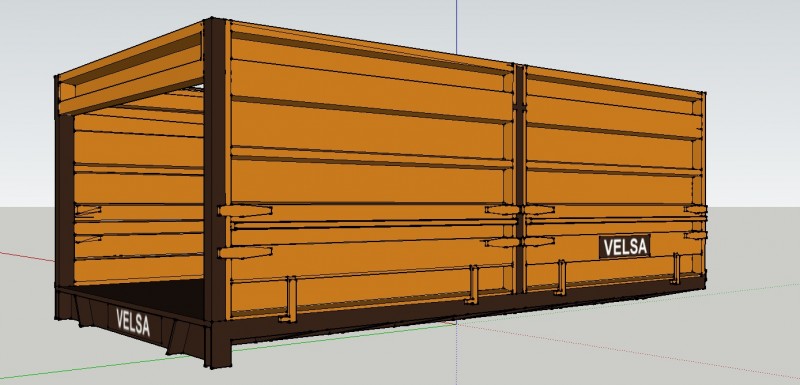This screenshot has width=800, height=385.
Task: Select the upper hinge bracket beside the front post
Action: point(245,210)
